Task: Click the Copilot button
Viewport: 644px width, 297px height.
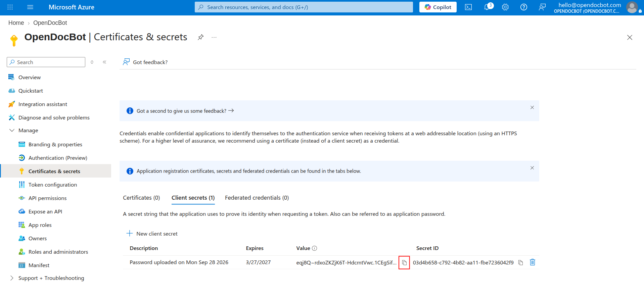Action: tap(438, 7)
